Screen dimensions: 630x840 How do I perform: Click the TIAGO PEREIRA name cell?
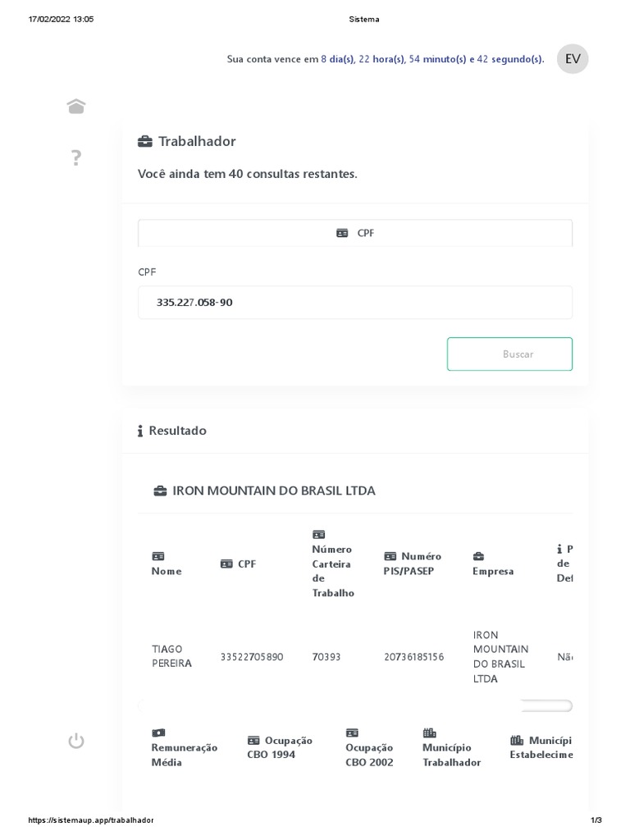(x=171, y=656)
